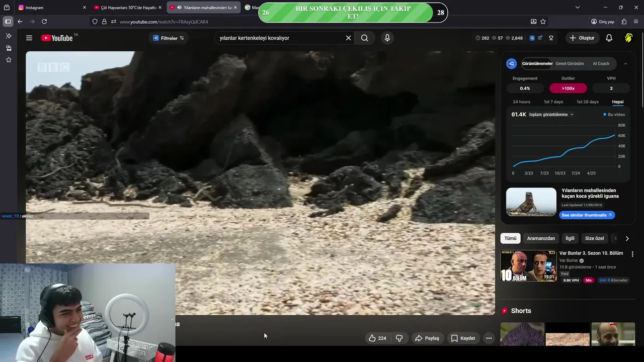644x362 pixels.
Task: Start voice search with microphone icon
Action: pos(387,38)
